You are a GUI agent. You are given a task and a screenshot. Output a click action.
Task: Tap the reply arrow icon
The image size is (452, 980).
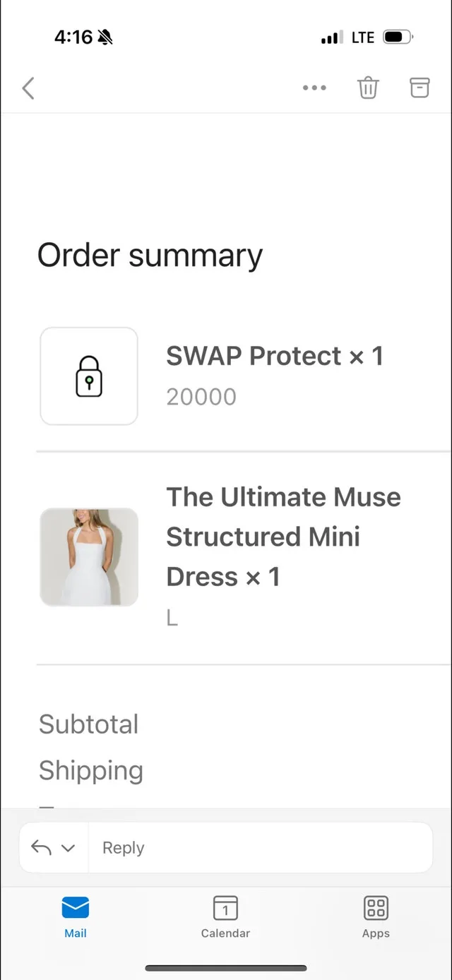click(x=41, y=847)
